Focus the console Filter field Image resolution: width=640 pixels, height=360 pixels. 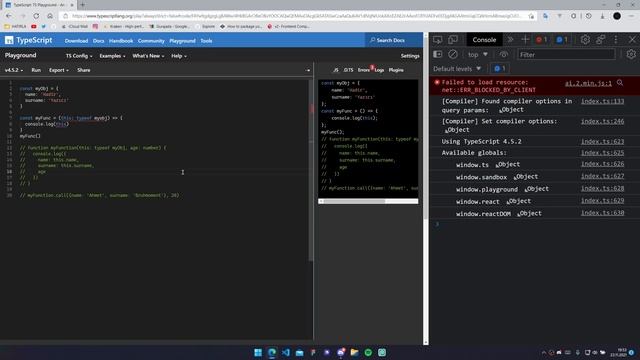click(566, 54)
